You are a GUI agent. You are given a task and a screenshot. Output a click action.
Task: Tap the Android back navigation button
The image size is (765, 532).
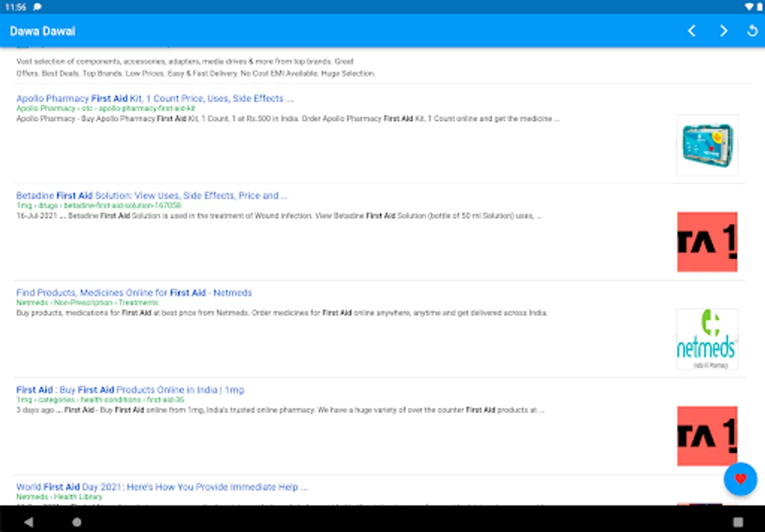pyautogui.click(x=28, y=522)
